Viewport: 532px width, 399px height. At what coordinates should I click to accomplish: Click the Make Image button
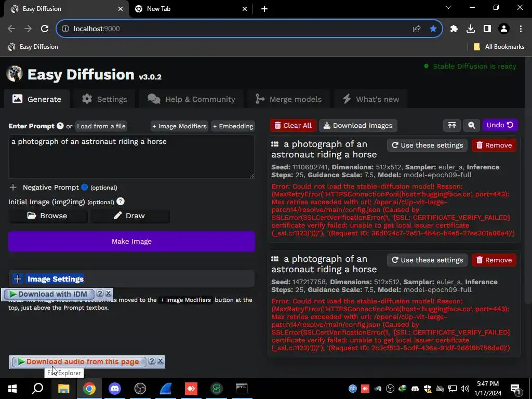click(131, 241)
